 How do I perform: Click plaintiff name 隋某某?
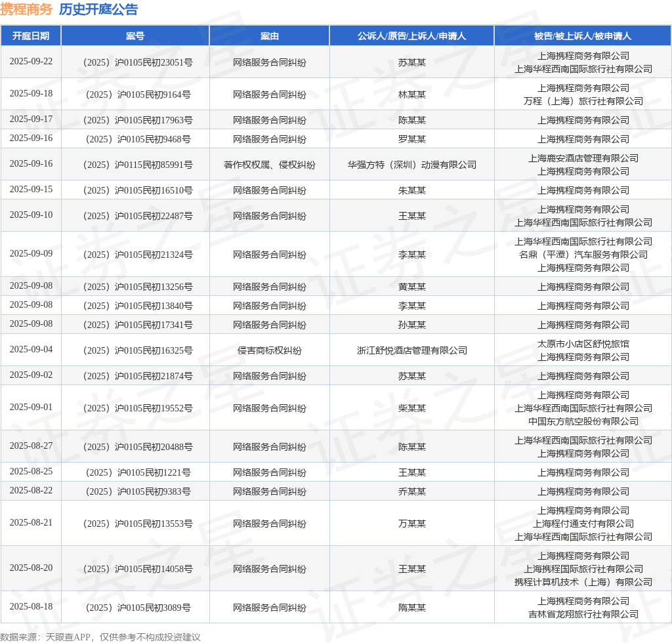pyautogui.click(x=412, y=608)
